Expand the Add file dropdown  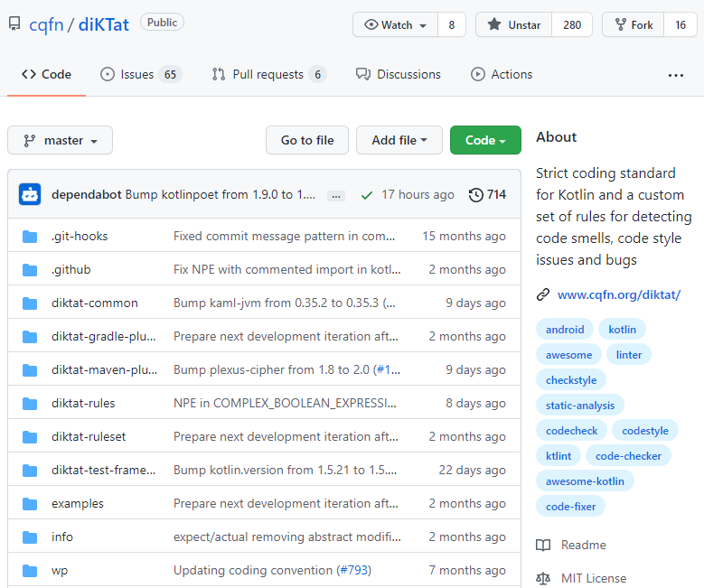399,141
